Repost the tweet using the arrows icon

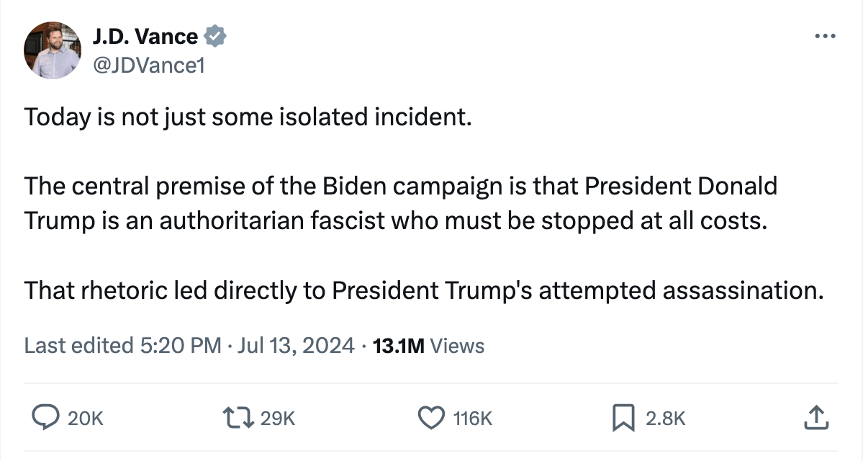click(239, 417)
